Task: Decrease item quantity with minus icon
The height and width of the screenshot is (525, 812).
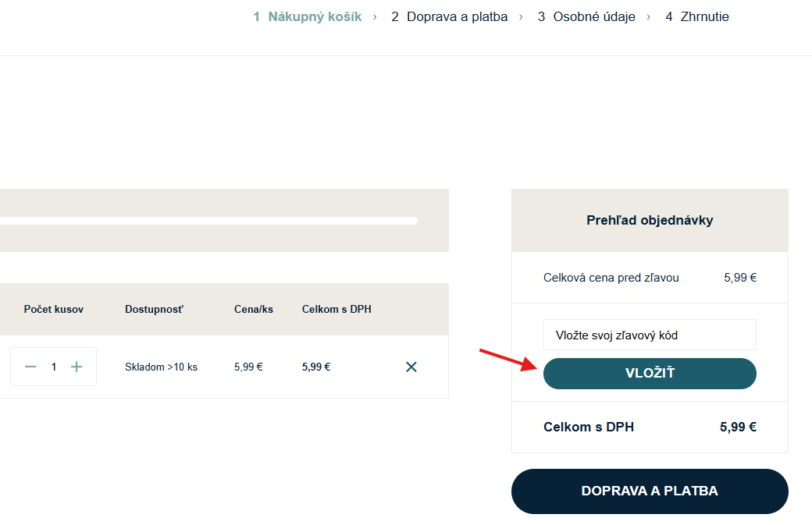Action: (30, 367)
